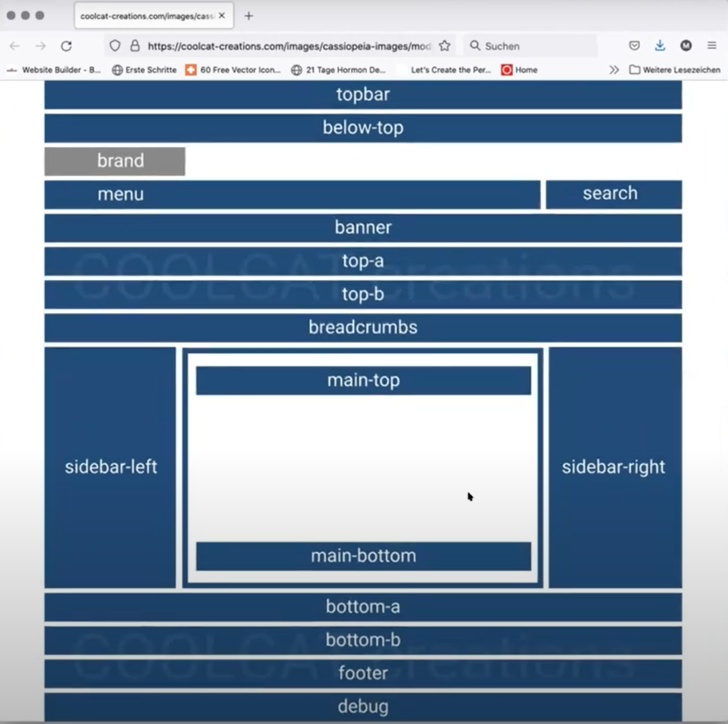Screen dimensions: 728x724
Task: Click the sidebar-left position block
Action: [110, 467]
